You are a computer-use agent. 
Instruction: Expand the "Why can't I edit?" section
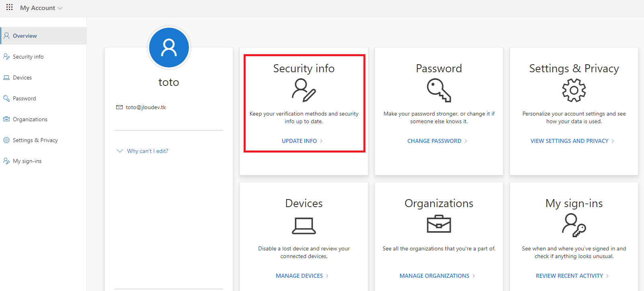coord(142,151)
